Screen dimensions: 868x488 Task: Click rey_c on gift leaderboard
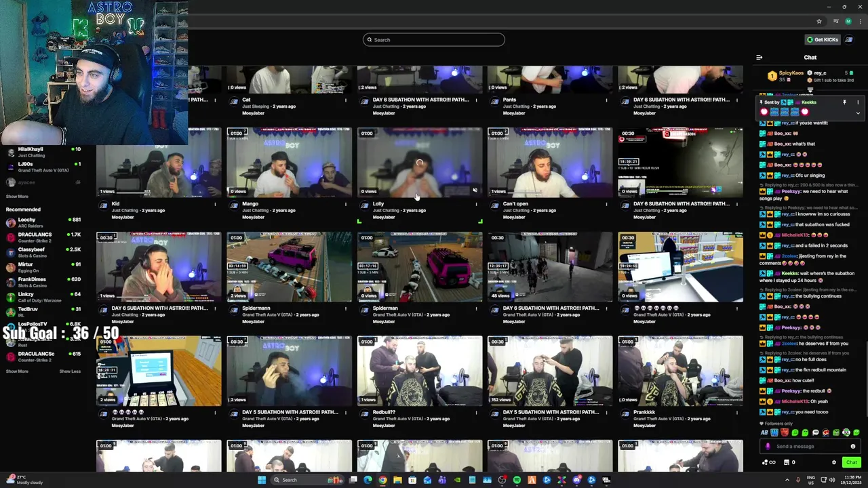coord(820,73)
